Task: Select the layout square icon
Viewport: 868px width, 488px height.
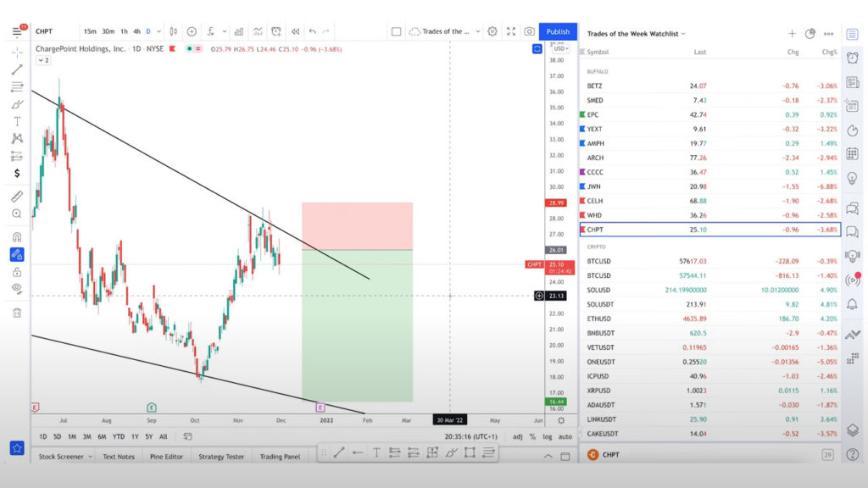Action: click(397, 31)
